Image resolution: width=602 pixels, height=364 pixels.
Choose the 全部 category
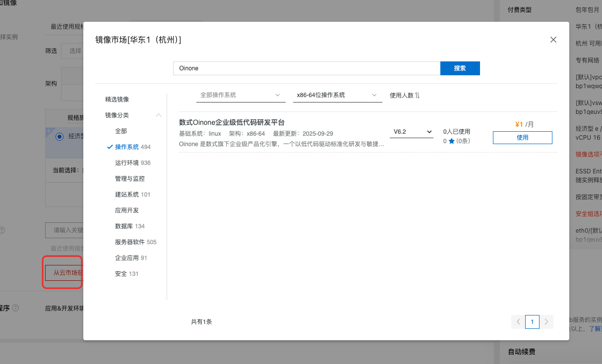click(121, 131)
